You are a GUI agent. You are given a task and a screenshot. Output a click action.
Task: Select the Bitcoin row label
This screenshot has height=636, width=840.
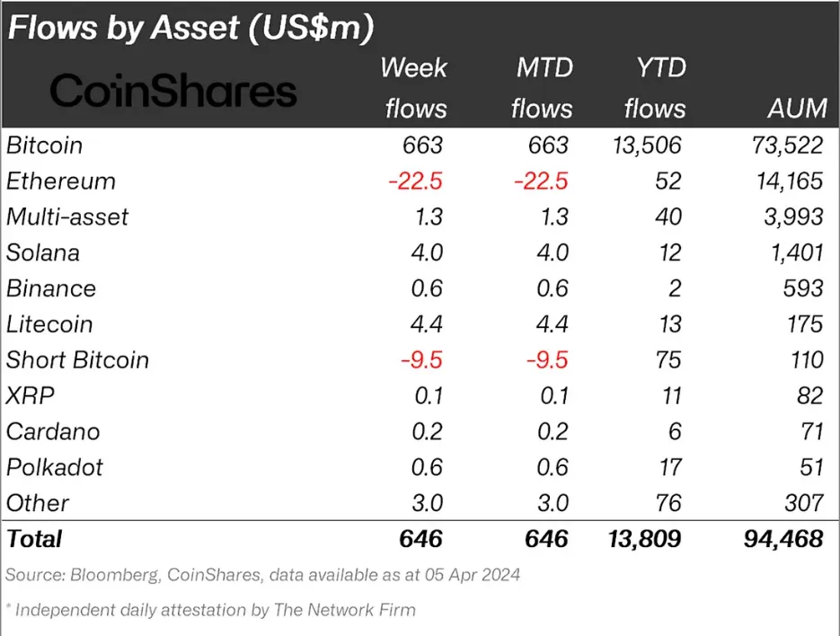click(44, 146)
